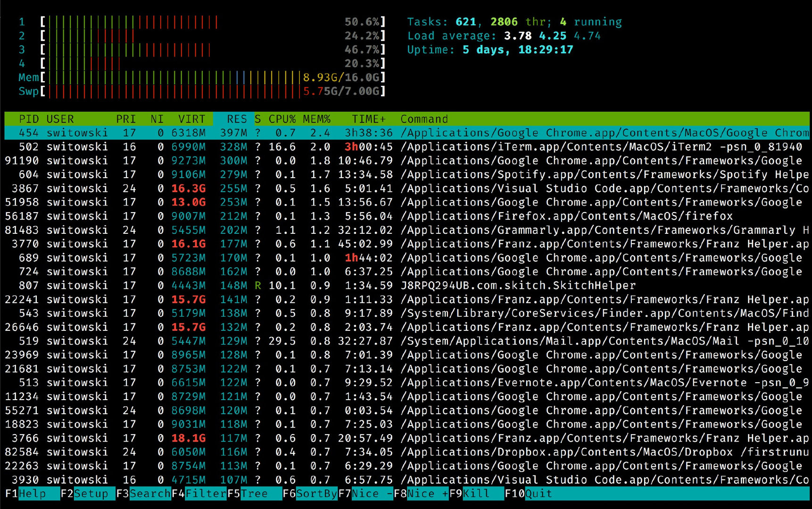This screenshot has height=509, width=812.
Task: Sort by the MEM% column header
Action: (316, 119)
